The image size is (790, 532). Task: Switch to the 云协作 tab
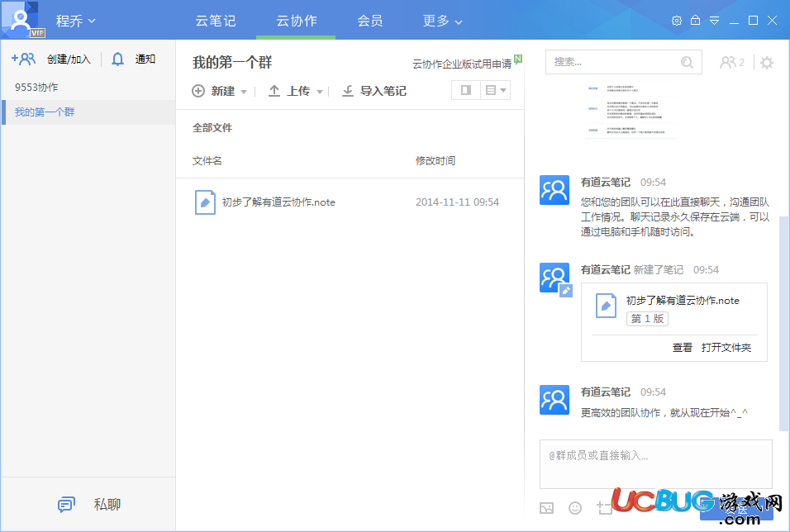coord(296,21)
